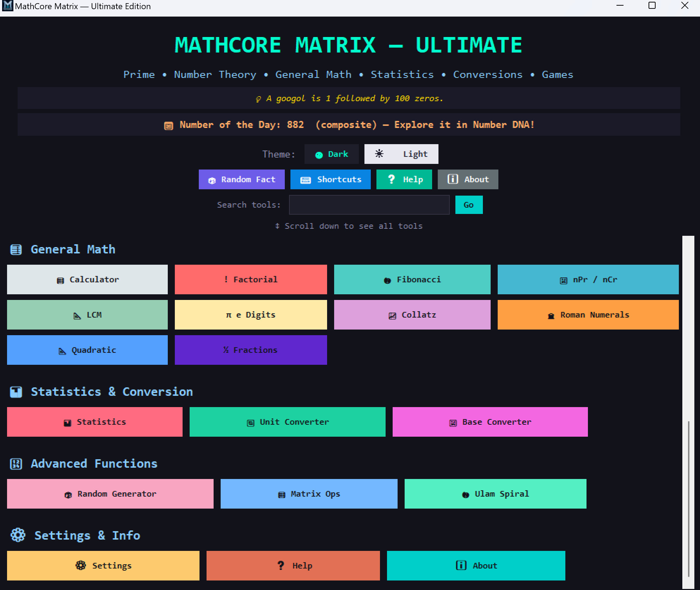Click the nPr / nCr tile's icon
This screenshot has height=590, width=700.
click(x=564, y=281)
